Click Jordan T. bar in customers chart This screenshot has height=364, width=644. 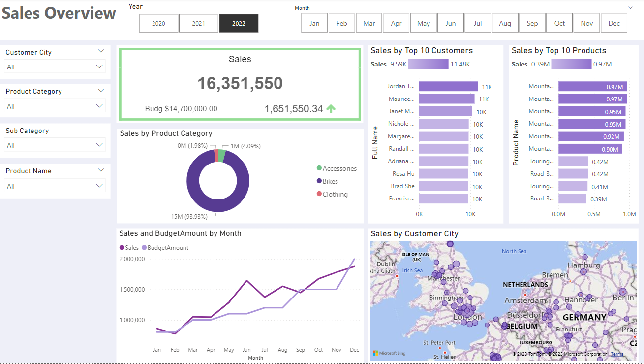coord(448,87)
